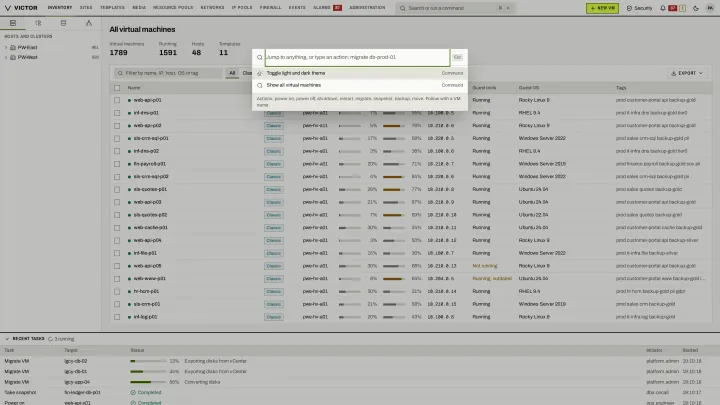Toggle the select-all checkbox in table header
Image resolution: width=720 pixels, height=405 pixels.
tap(117, 88)
